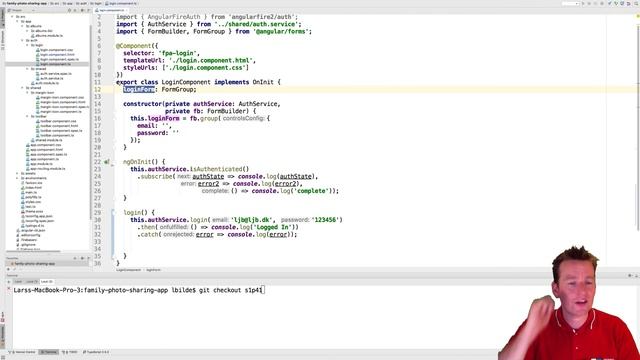
Task: Switch to the Local (1) terminal tab
Action: click(x=32, y=282)
